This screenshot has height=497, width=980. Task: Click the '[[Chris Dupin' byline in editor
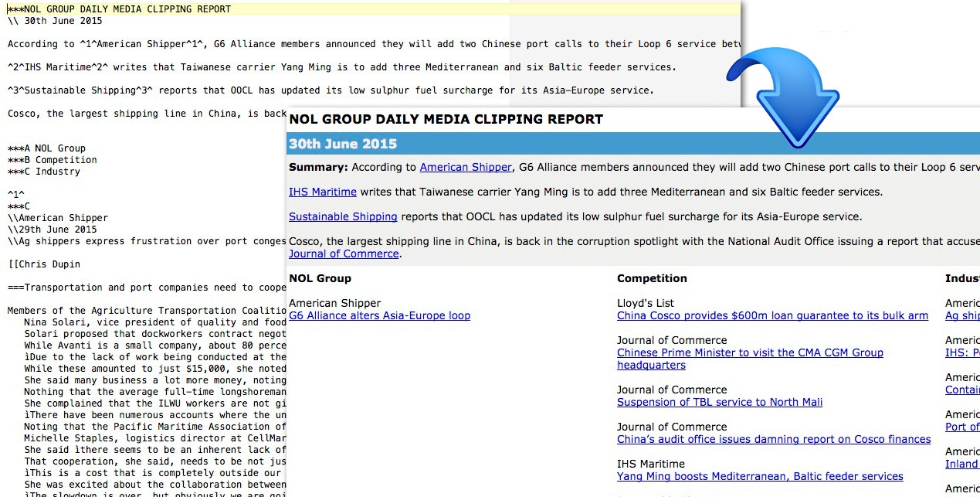(x=43, y=264)
